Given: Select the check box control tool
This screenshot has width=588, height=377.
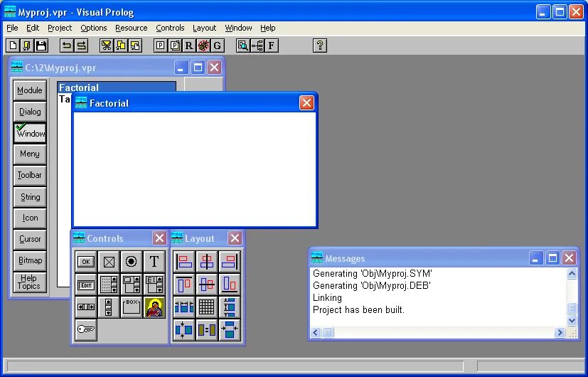Looking at the screenshot, I should click(109, 262).
